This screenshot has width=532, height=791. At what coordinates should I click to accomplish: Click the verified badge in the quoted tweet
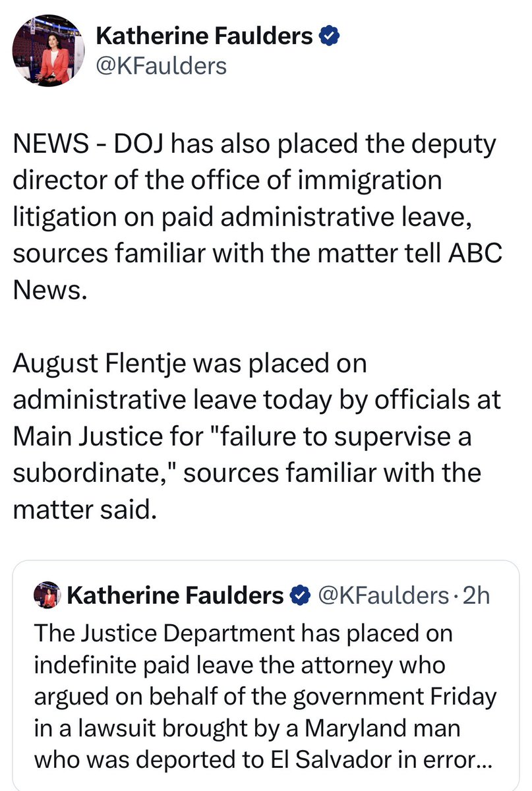click(x=301, y=596)
